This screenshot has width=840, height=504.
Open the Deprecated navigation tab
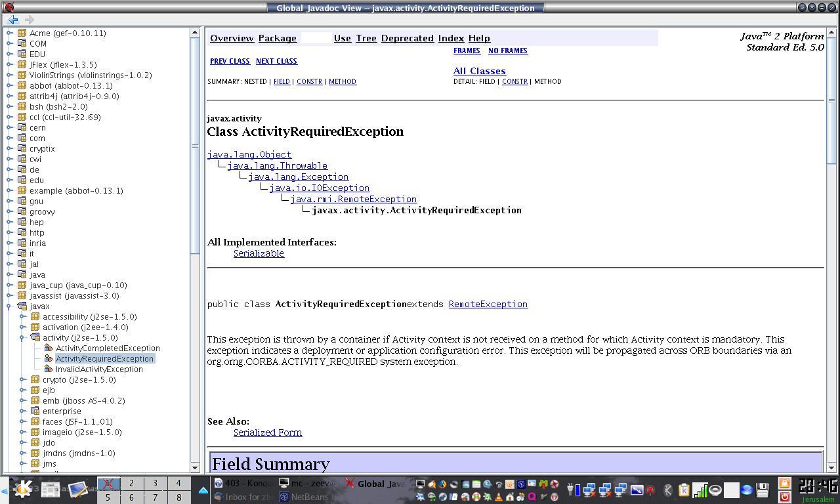[x=407, y=39]
